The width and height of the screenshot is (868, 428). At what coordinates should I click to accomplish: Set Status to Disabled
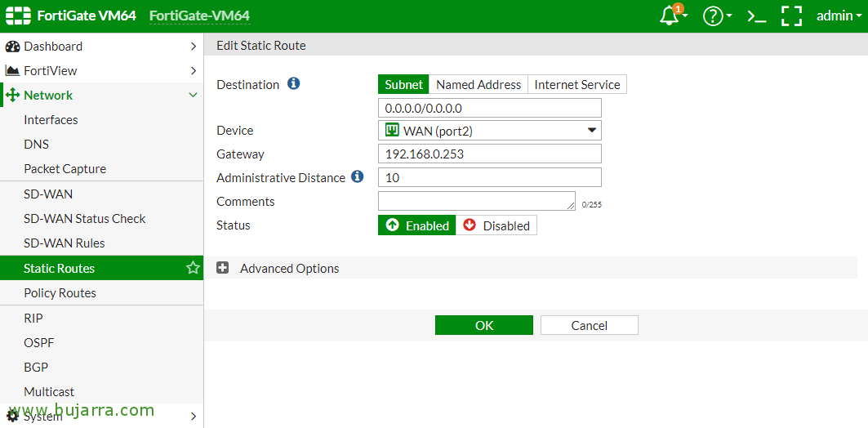pyautogui.click(x=496, y=225)
